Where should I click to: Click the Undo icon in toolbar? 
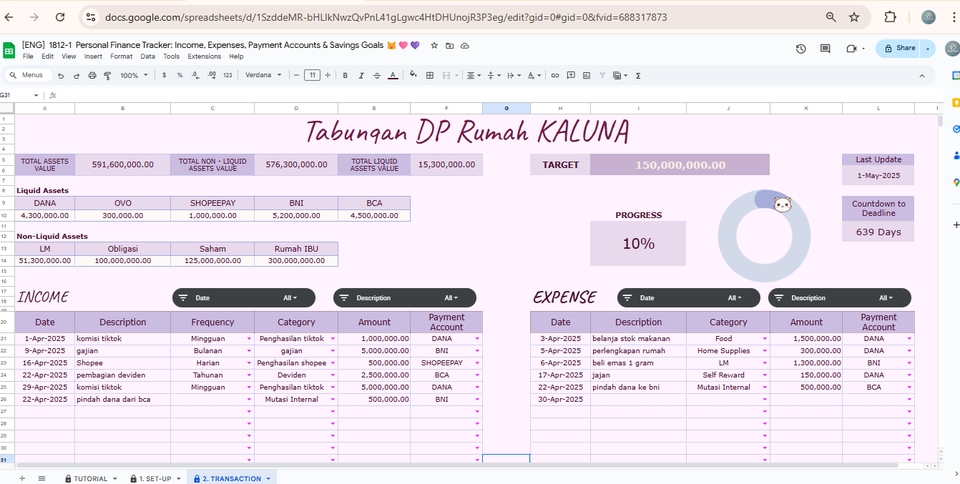point(61,75)
